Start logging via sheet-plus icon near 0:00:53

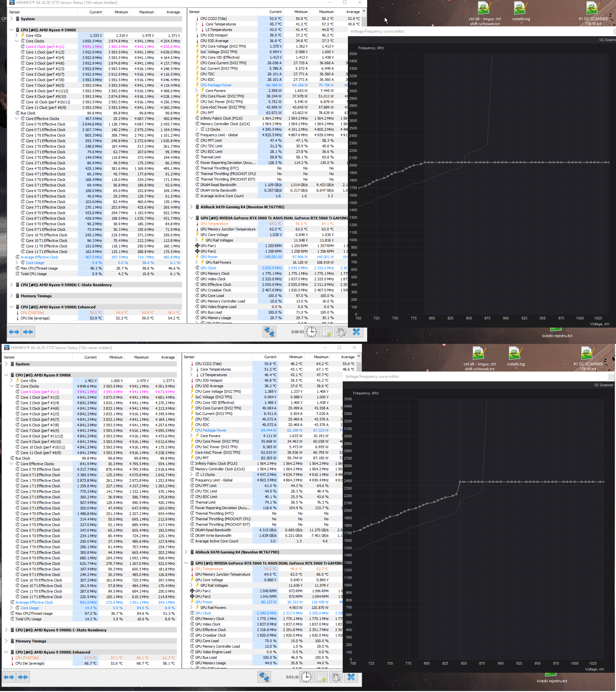326,332
